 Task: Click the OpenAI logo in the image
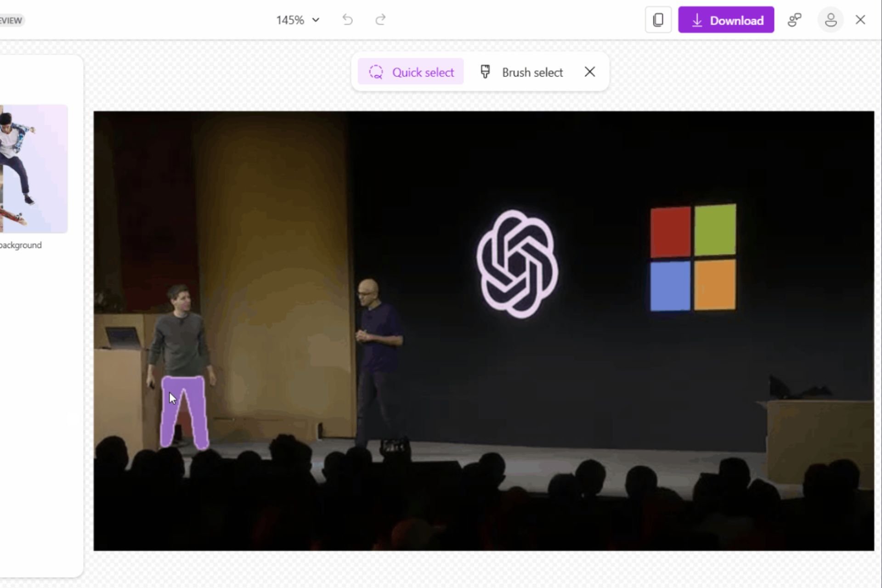pyautogui.click(x=517, y=264)
